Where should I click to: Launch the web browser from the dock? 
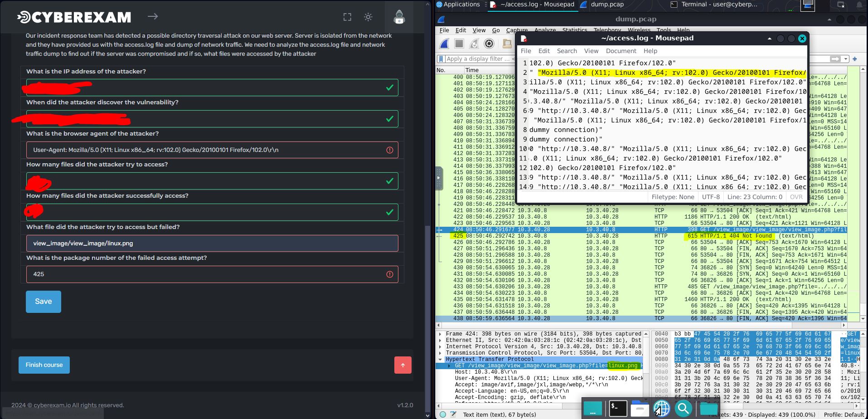coord(661,408)
